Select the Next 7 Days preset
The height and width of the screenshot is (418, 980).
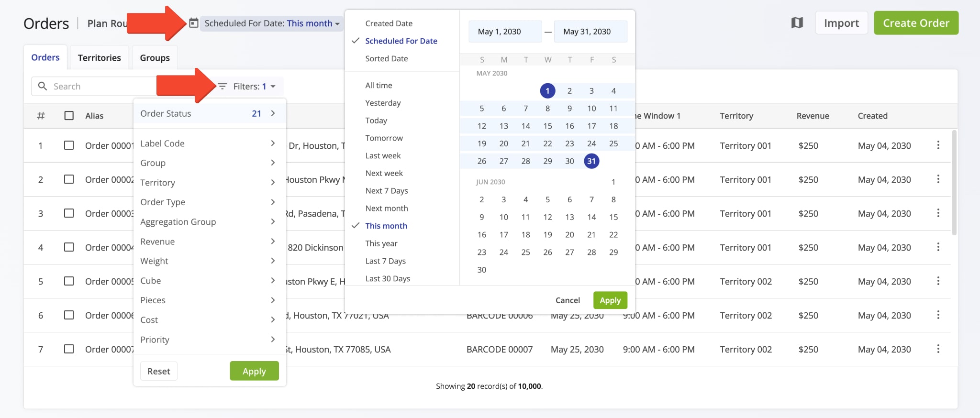click(387, 191)
